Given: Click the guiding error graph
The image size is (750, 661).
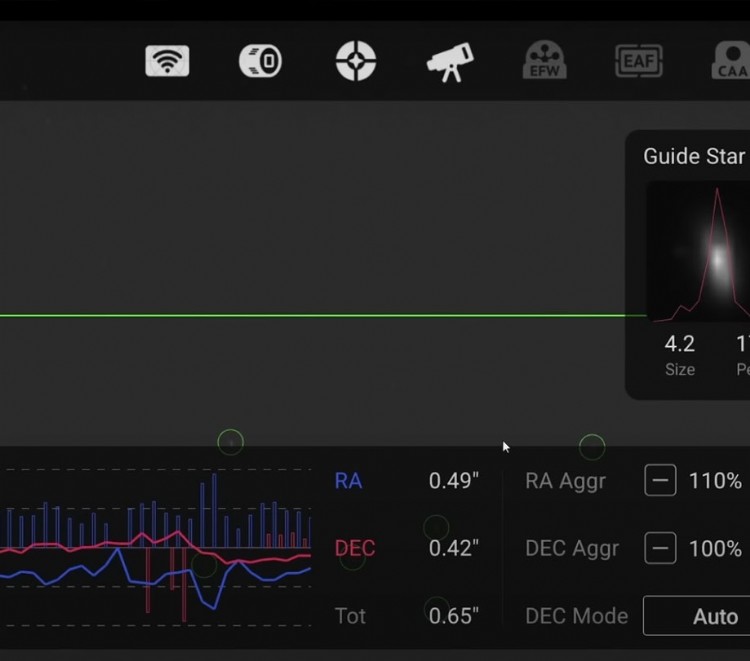Looking at the screenshot, I should pos(155,548).
